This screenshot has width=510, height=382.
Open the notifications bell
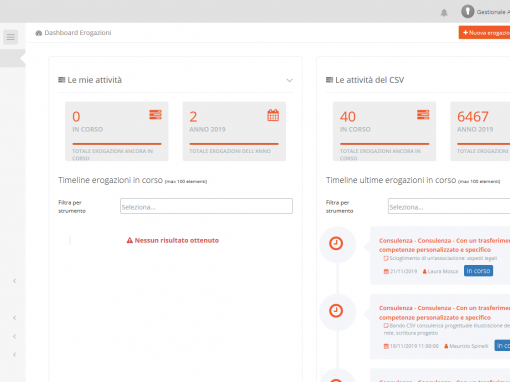[444, 13]
